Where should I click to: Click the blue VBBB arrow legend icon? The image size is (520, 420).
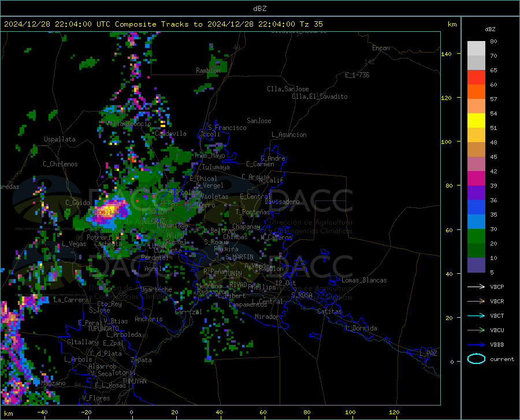point(476,345)
